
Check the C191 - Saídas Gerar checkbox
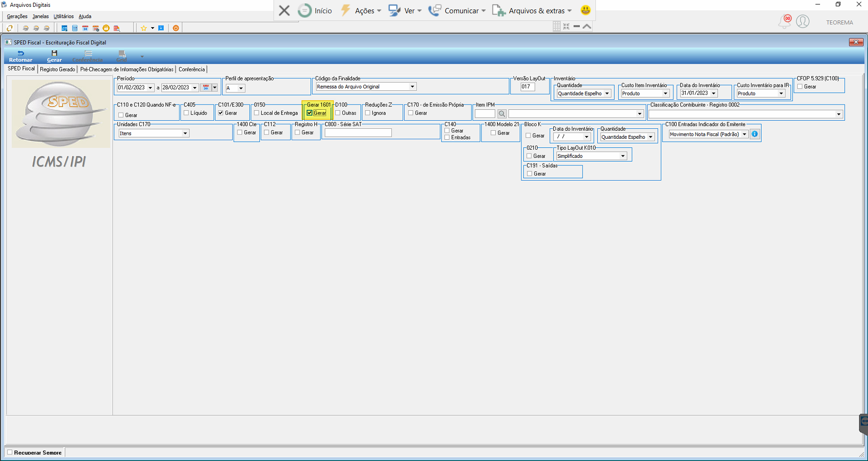(529, 173)
